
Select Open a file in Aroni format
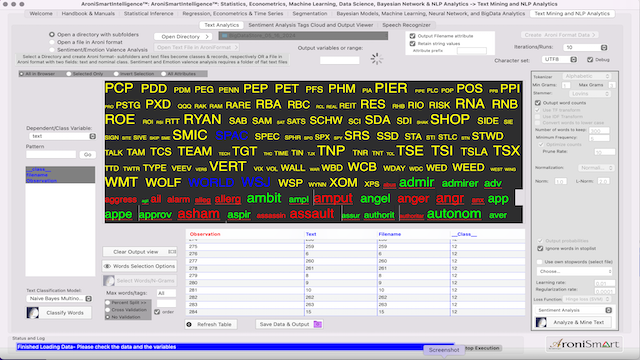coord(52,42)
